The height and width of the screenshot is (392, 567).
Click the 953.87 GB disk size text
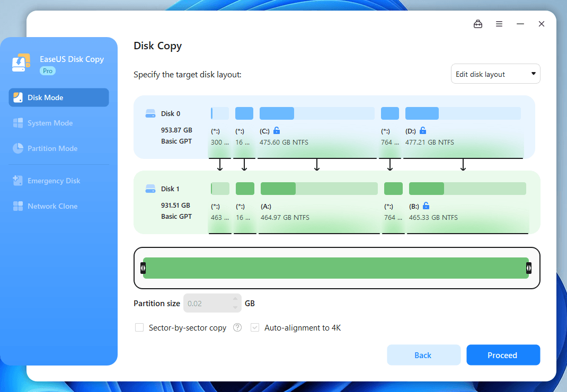point(176,130)
